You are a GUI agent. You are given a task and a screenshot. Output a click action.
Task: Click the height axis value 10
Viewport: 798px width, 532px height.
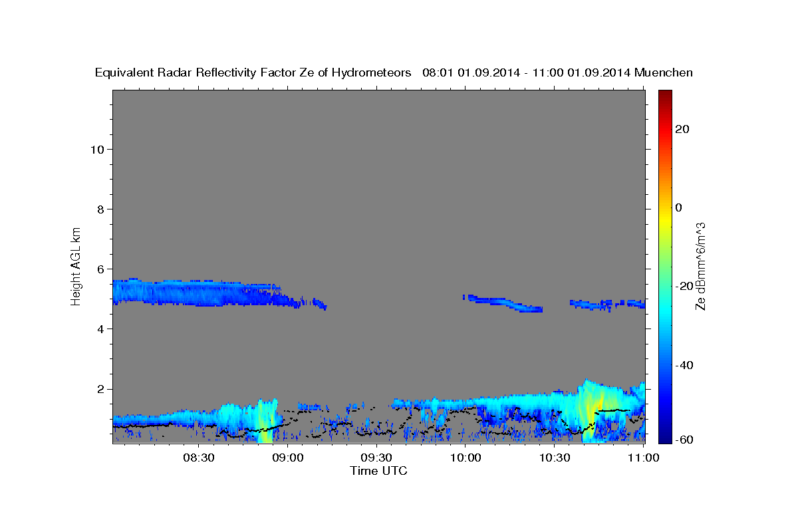[x=96, y=149]
